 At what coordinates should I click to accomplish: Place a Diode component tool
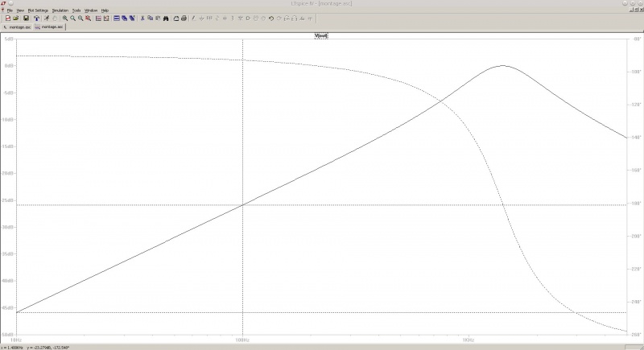point(240,19)
